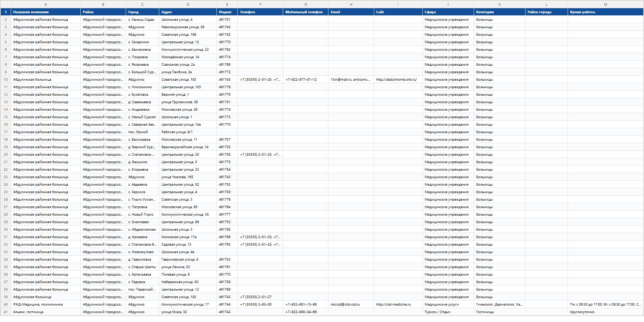Click the 'Название компании' header cell
The width and height of the screenshot is (644, 322).
coord(46,12)
